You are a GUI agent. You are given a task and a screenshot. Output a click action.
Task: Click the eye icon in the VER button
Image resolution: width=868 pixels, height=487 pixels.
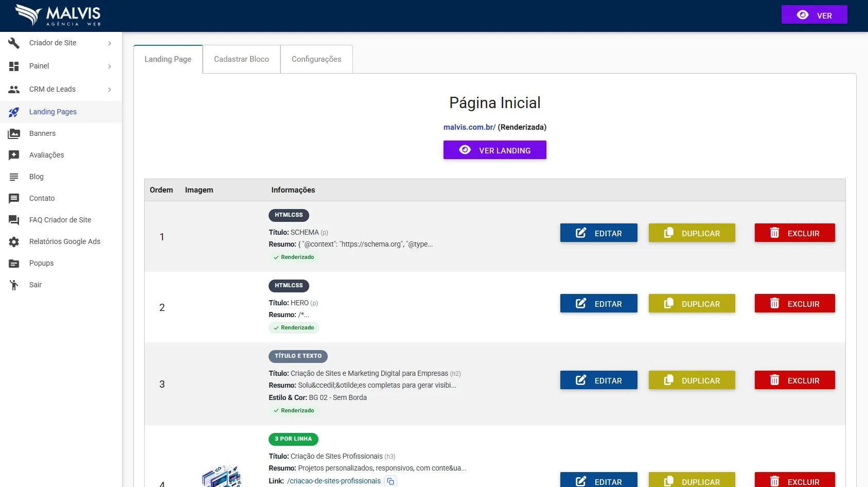pos(803,15)
